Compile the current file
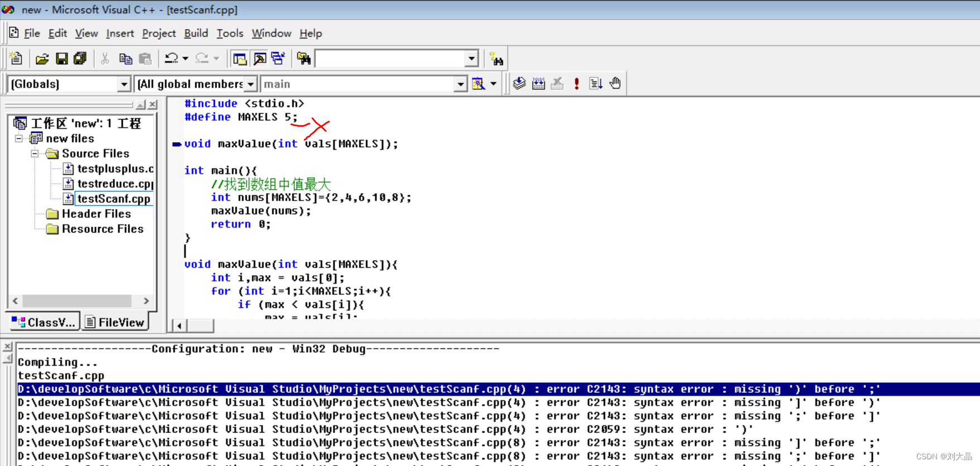This screenshot has width=980, height=466. [x=520, y=84]
